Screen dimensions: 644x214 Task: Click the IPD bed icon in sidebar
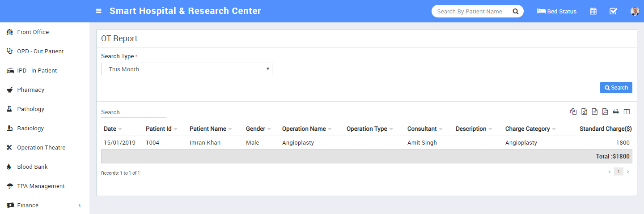click(x=10, y=71)
